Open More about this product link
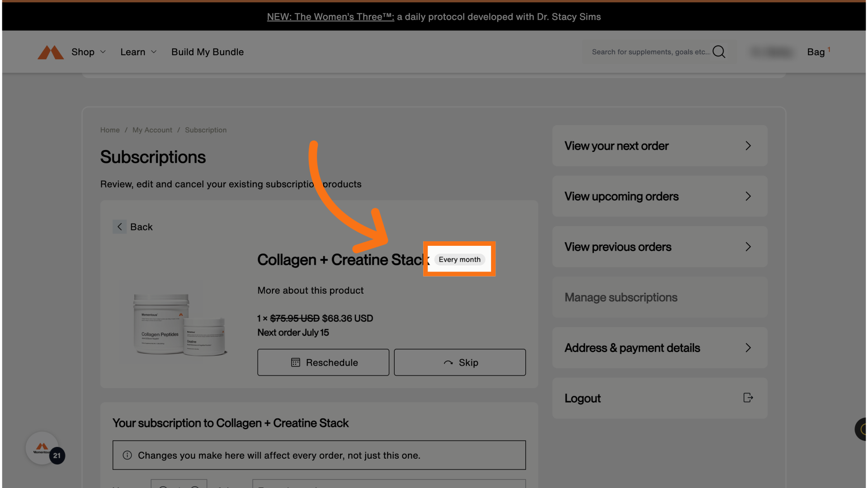Image resolution: width=868 pixels, height=488 pixels. click(311, 291)
